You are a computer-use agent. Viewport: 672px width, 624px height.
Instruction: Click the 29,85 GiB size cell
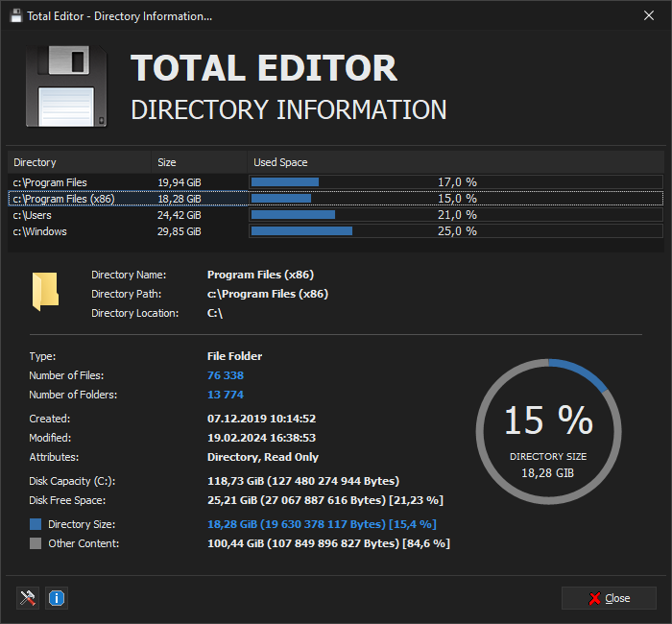[x=180, y=231]
